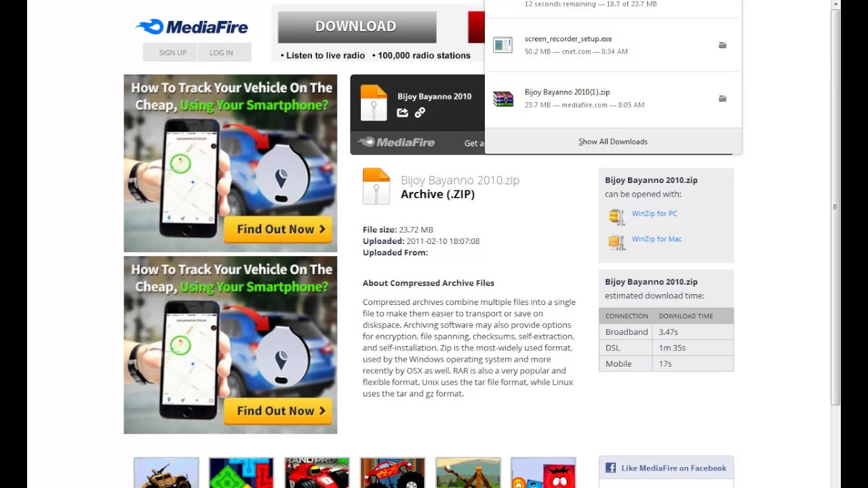Click the gray DOWNLOAD button
The width and height of the screenshot is (868, 488).
click(357, 26)
